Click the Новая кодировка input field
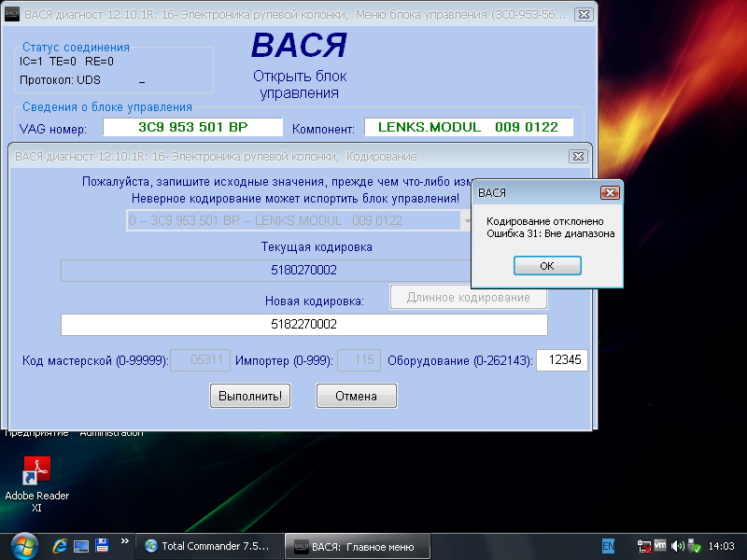 click(x=303, y=325)
